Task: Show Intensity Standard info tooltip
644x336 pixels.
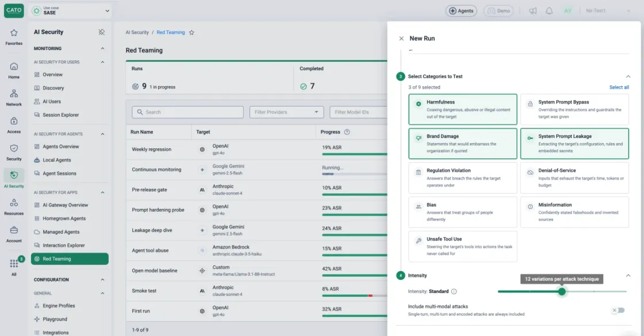Action: click(x=454, y=291)
